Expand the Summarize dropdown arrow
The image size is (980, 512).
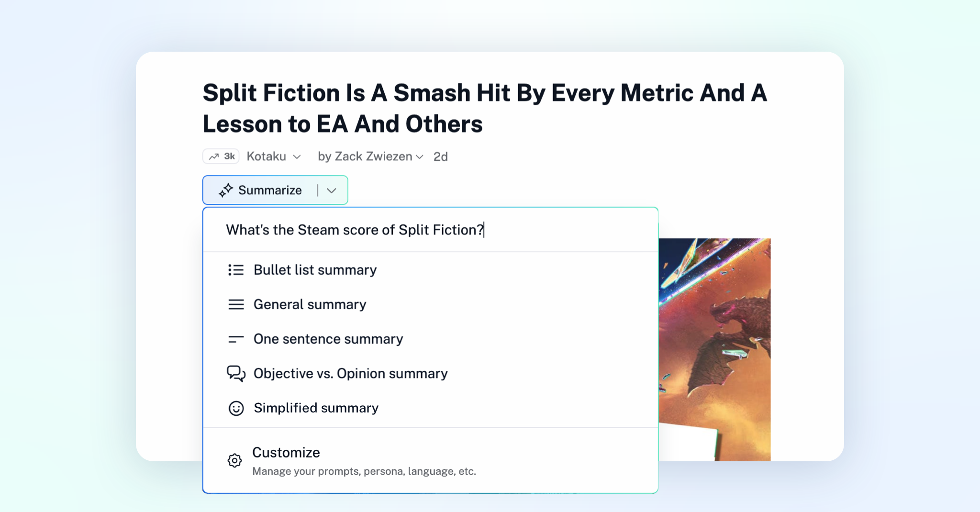point(332,190)
